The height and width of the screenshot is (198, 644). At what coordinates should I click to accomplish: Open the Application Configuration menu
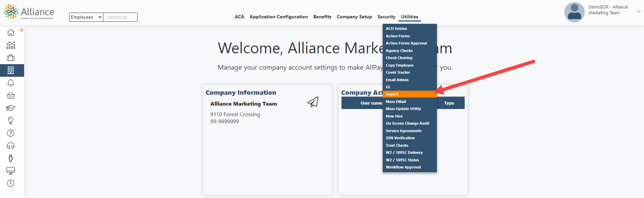point(279,17)
